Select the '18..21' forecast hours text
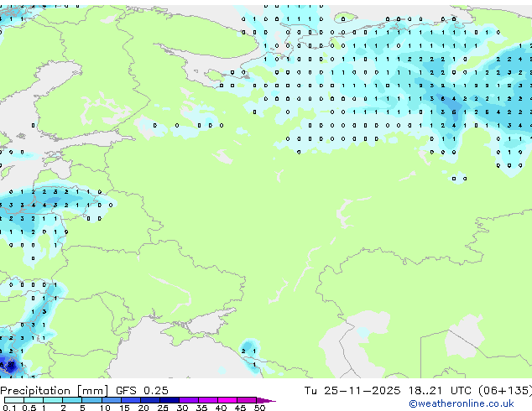The height and width of the screenshot is (411, 532). click(425, 391)
